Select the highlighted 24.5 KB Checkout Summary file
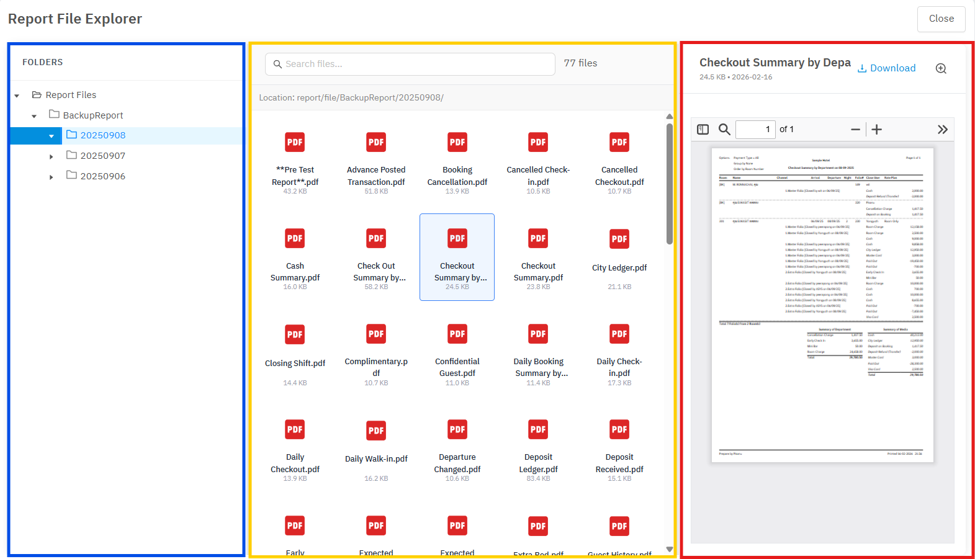This screenshot has width=975, height=559. click(457, 257)
